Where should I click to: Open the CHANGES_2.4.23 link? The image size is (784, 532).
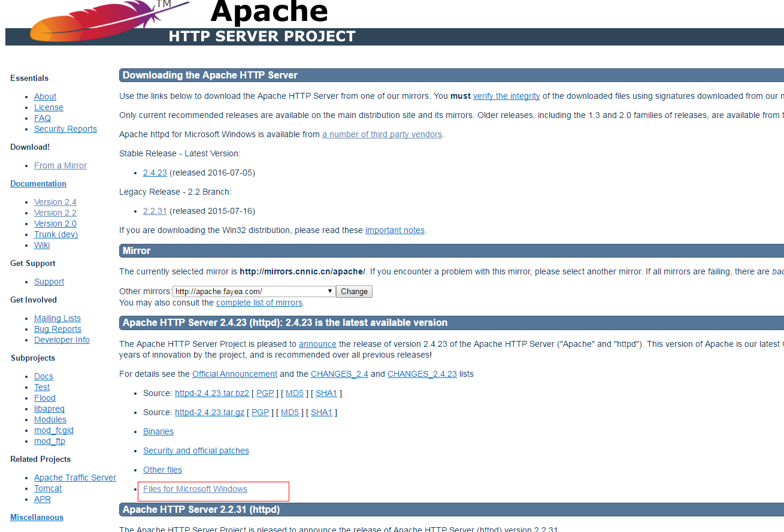tap(422, 374)
